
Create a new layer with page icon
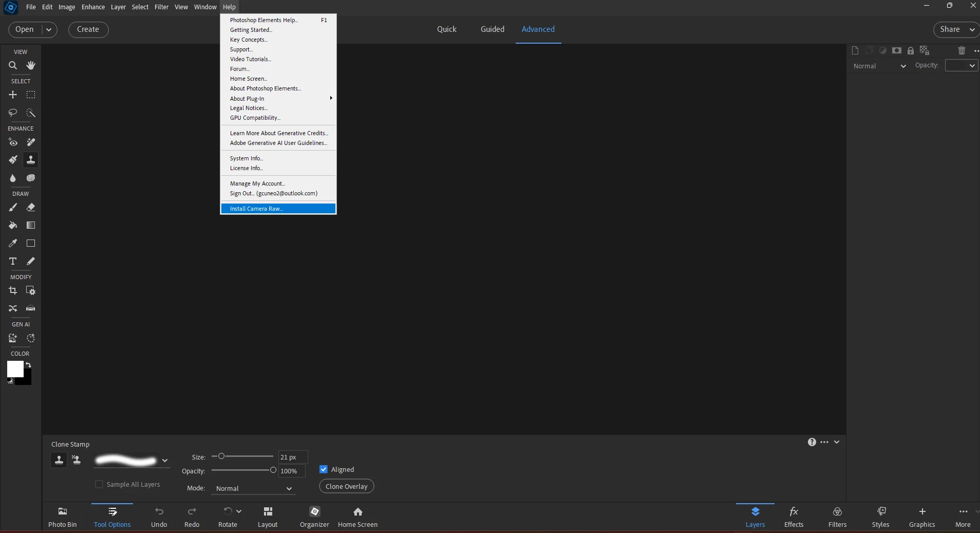tap(855, 50)
